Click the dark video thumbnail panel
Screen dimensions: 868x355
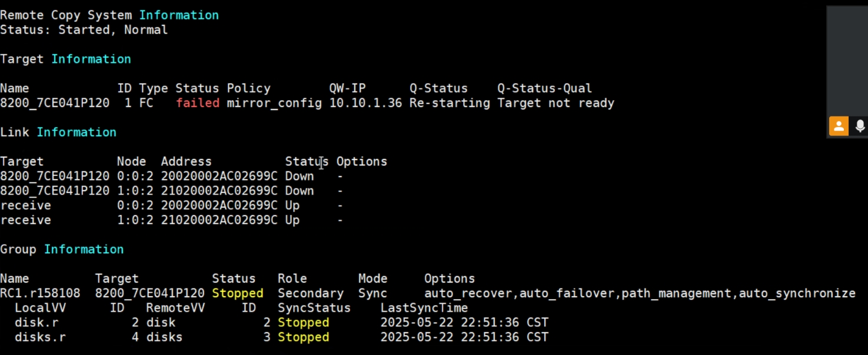(847, 71)
